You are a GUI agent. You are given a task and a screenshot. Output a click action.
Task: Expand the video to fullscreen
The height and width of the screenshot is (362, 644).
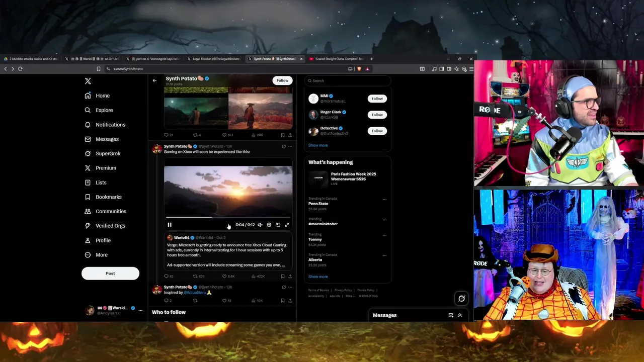(x=287, y=225)
